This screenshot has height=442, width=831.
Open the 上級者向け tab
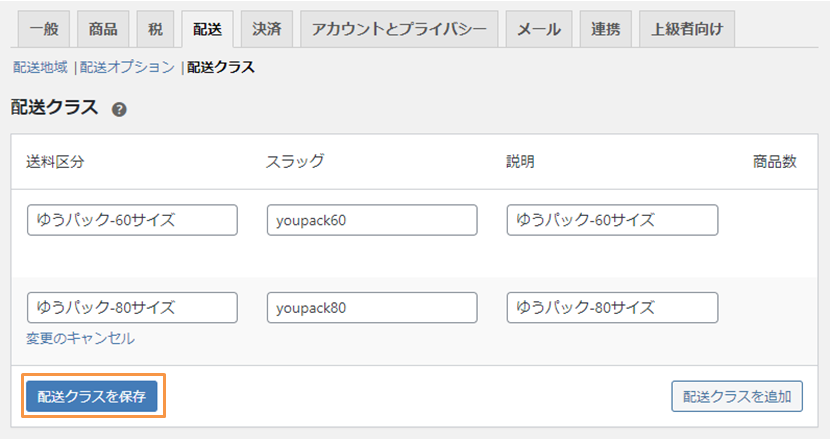(x=687, y=29)
